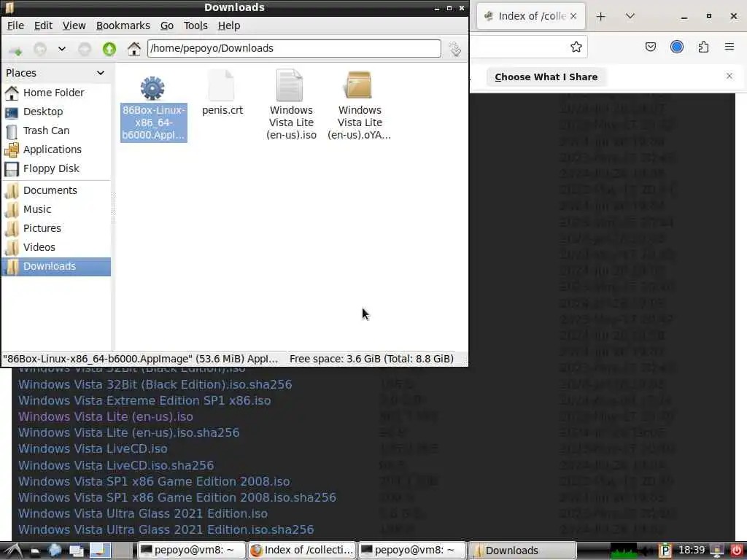Select Downloads bookmark in sidebar
747x560 pixels.
[56, 267]
